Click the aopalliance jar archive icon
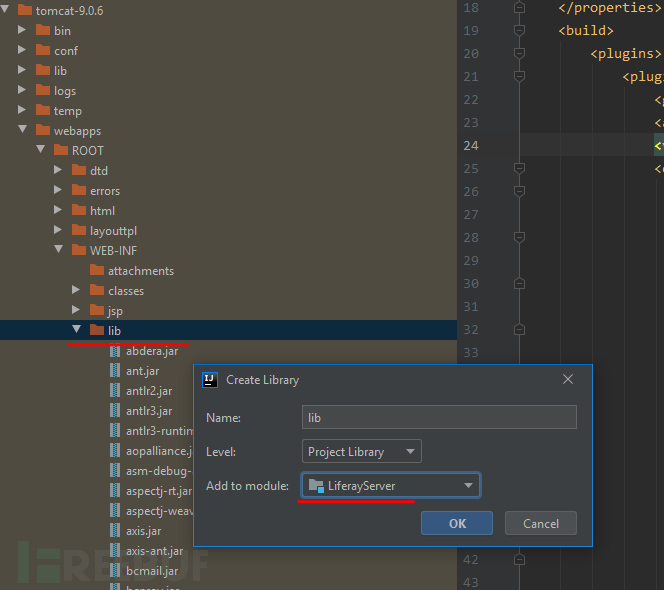The image size is (664, 590). point(115,451)
